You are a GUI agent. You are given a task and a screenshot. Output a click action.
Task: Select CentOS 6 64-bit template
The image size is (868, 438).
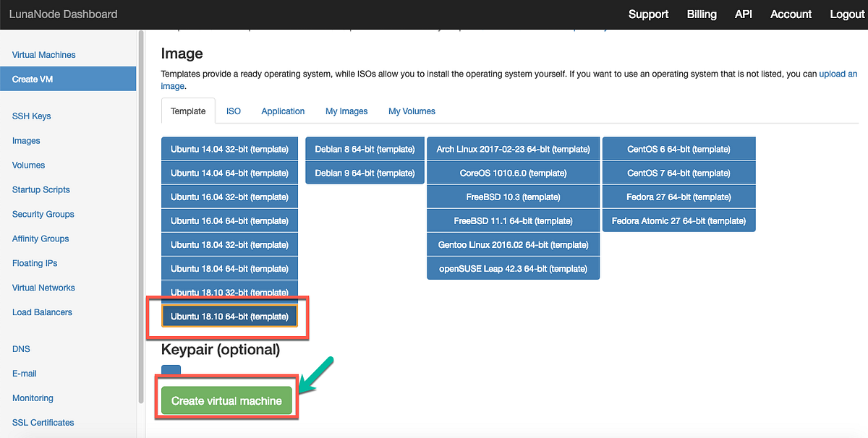click(678, 150)
